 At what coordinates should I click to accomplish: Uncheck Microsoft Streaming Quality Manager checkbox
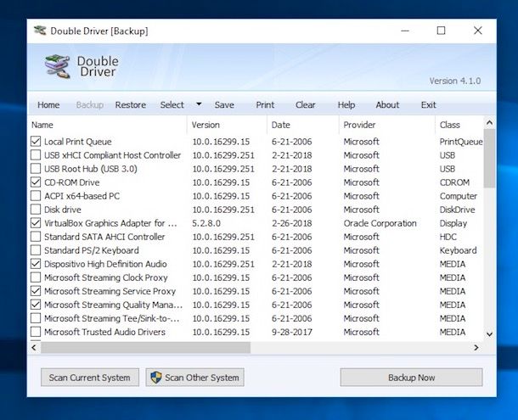36,305
